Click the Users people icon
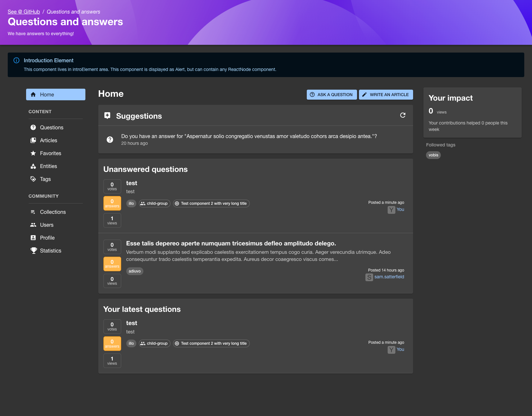The height and width of the screenshot is (416, 532). click(33, 225)
